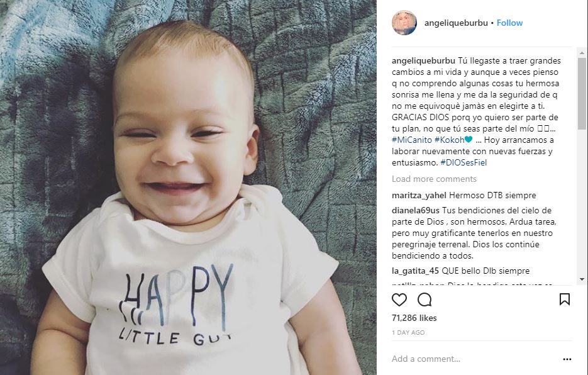The height and width of the screenshot is (375, 588).
Task: Load more comments
Action: tap(435, 179)
